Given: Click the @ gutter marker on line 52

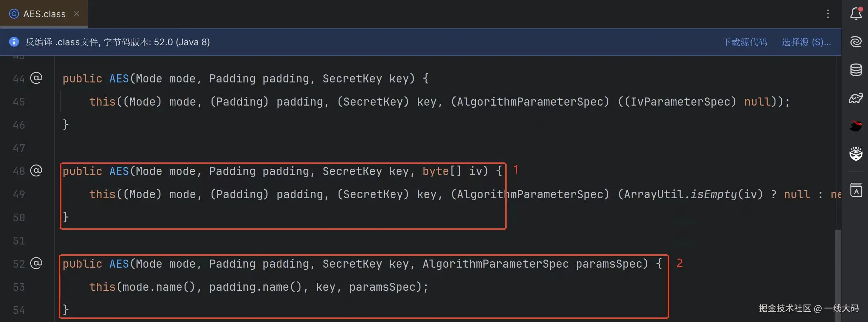Looking at the screenshot, I should (36, 263).
